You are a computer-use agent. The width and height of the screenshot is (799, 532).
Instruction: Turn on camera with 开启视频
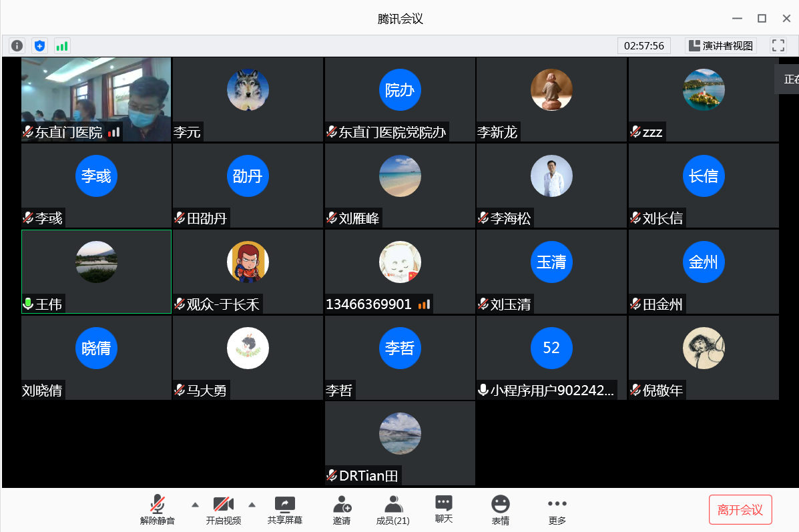pyautogui.click(x=223, y=510)
